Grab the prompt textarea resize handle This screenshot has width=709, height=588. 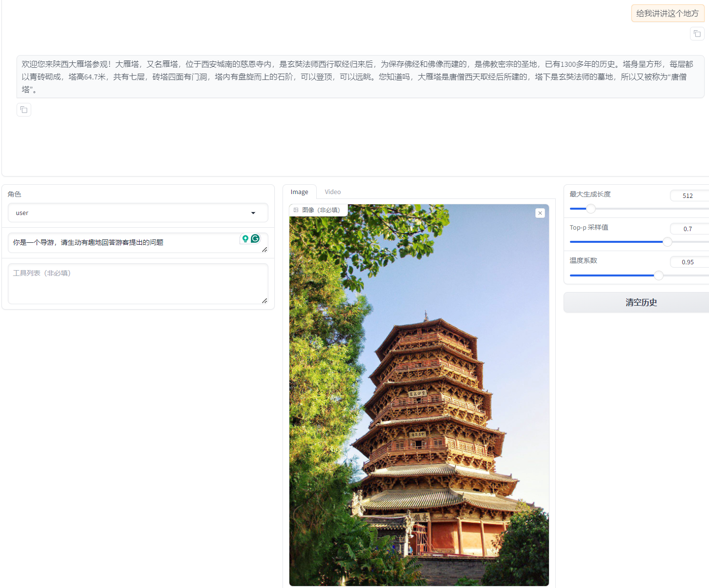pos(264,249)
